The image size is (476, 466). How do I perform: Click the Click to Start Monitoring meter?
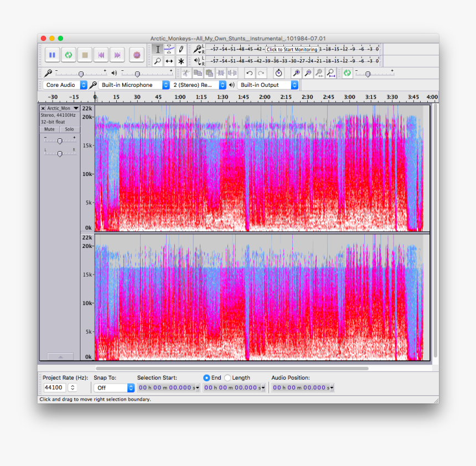coord(293,49)
